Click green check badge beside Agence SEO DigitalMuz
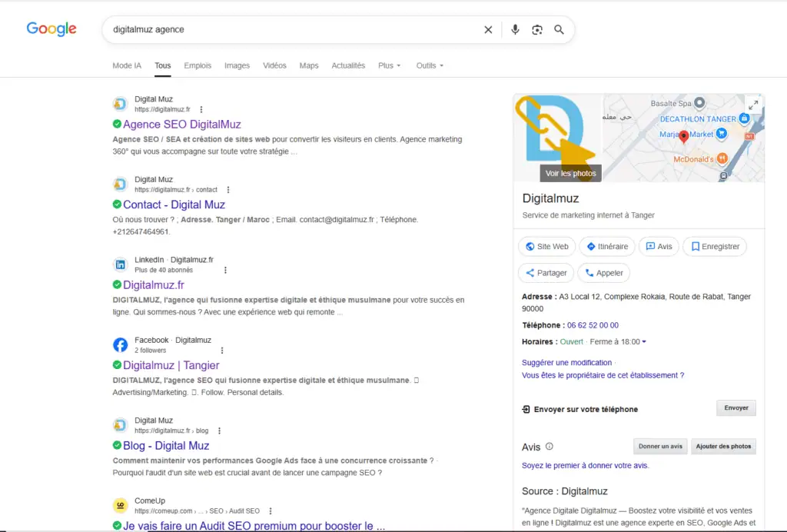Screen dimensions: 787x532 point(117,124)
